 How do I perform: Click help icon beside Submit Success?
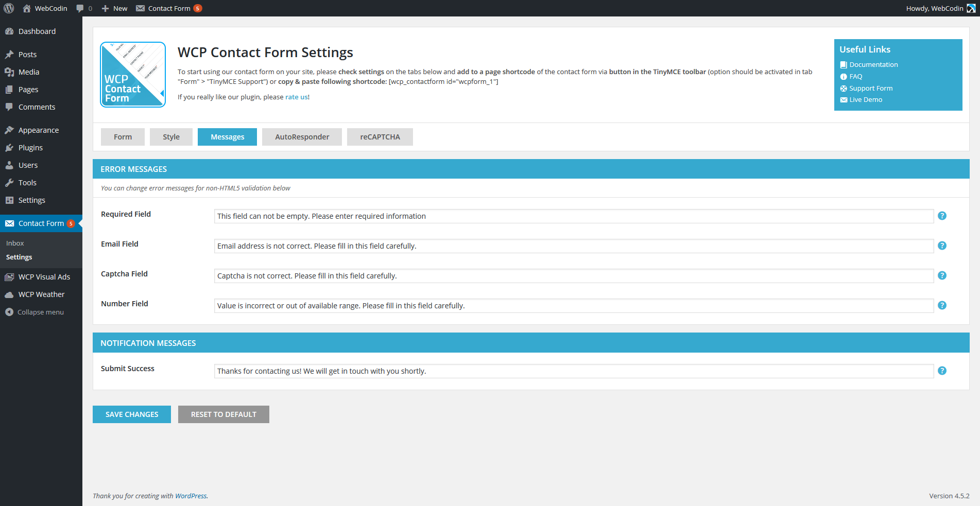pos(942,371)
